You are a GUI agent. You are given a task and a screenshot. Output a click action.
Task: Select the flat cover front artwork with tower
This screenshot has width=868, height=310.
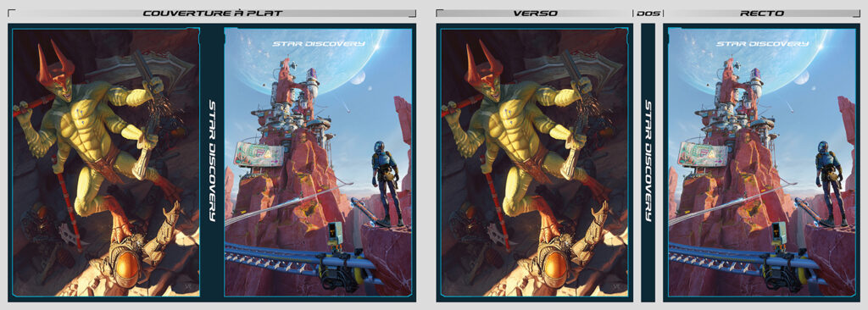[x=318, y=163]
